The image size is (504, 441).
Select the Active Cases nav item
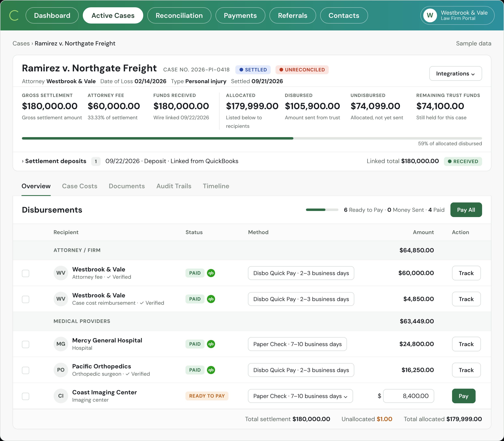pyautogui.click(x=113, y=15)
